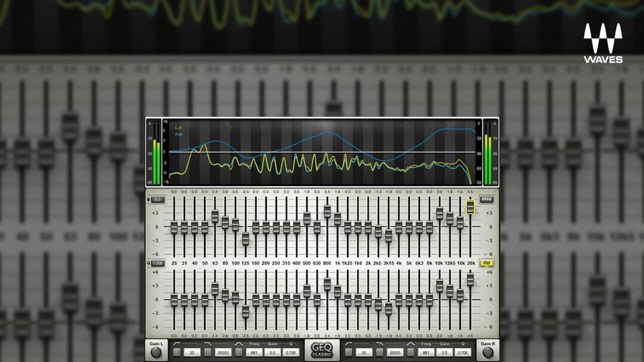Image resolution: width=644 pixels, height=362 pixels.
Task: Click left high-pass frequency field showing 20
Action: 192,352
